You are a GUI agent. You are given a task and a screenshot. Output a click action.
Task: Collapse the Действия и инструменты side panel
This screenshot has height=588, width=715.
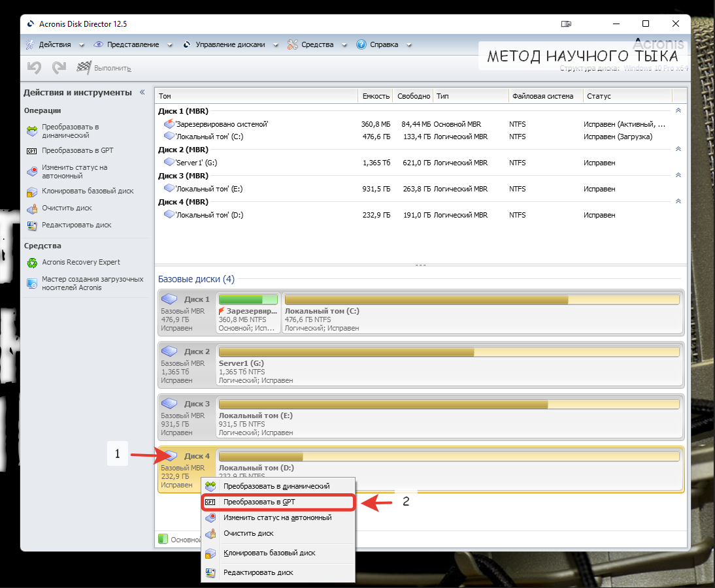pos(142,92)
